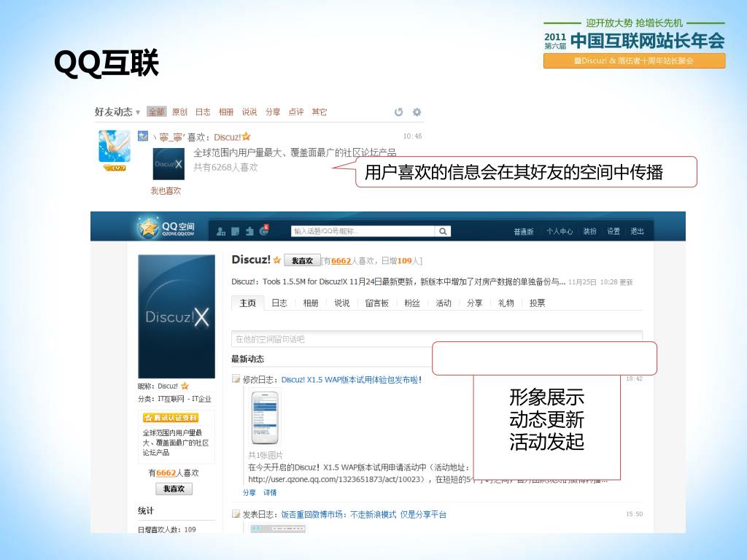
Task: Open the 相册 tab on Discuz! page
Action: click(311, 303)
